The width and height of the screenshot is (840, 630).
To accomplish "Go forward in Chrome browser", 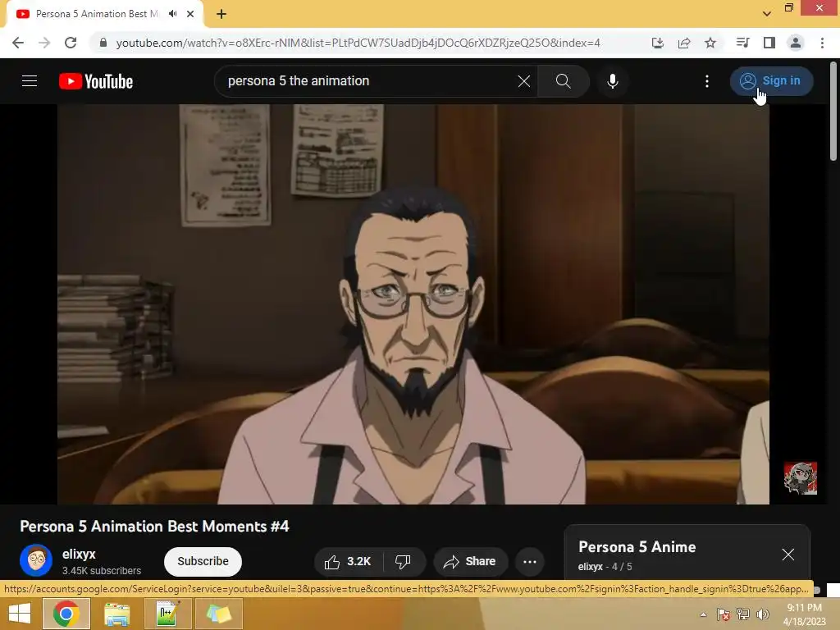I will tap(44, 43).
